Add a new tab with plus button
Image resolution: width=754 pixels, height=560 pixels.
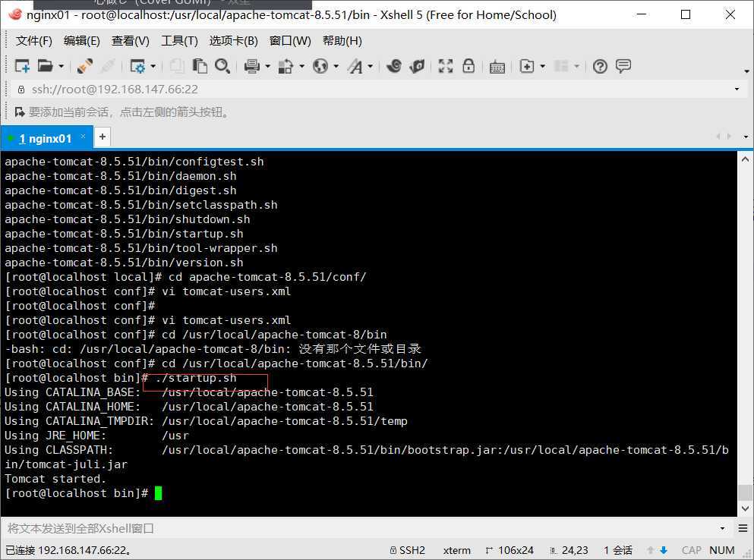point(103,137)
